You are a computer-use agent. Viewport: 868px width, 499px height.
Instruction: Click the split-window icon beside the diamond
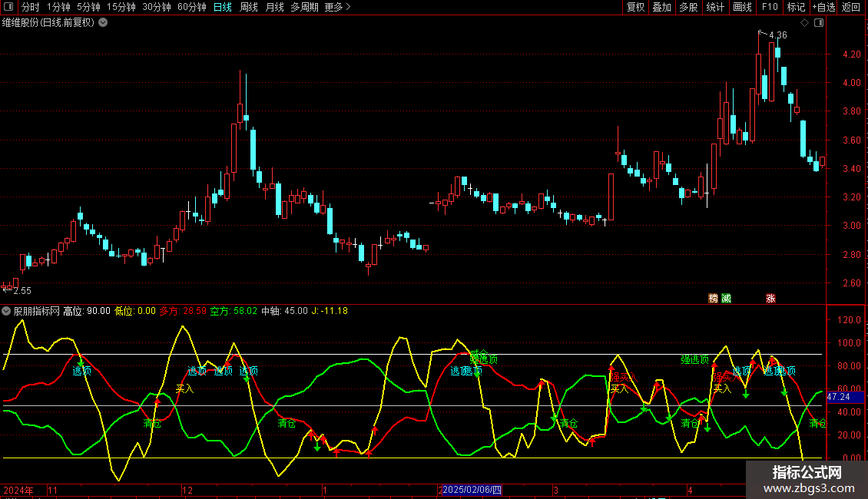point(817,23)
